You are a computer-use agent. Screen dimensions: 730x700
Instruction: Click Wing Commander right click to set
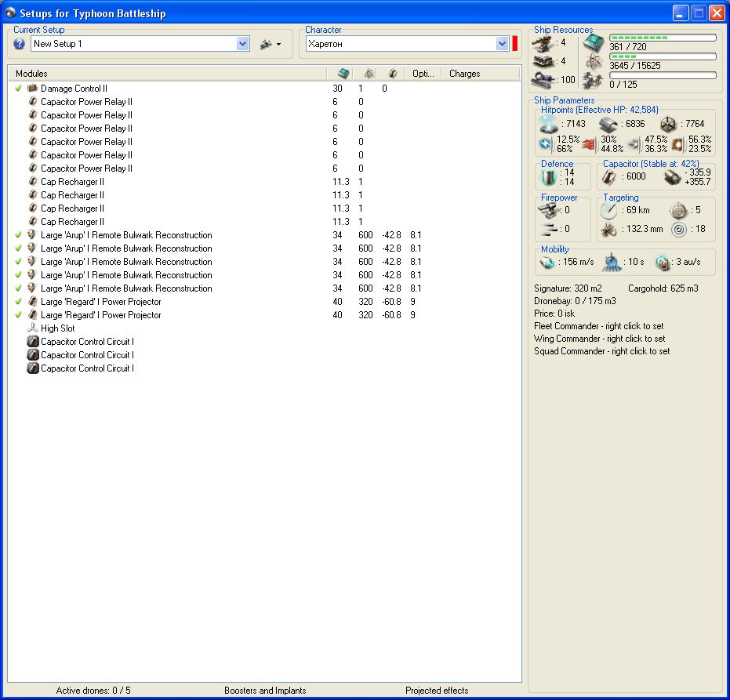600,339
